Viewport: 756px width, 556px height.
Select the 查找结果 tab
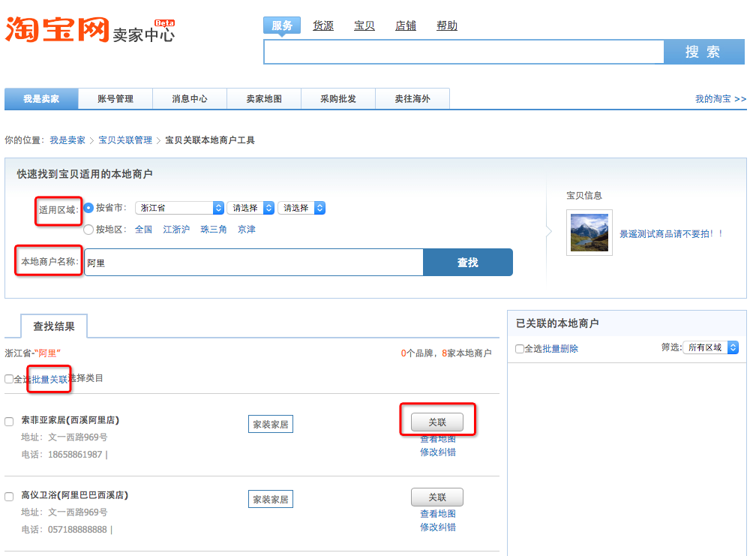pyautogui.click(x=54, y=326)
